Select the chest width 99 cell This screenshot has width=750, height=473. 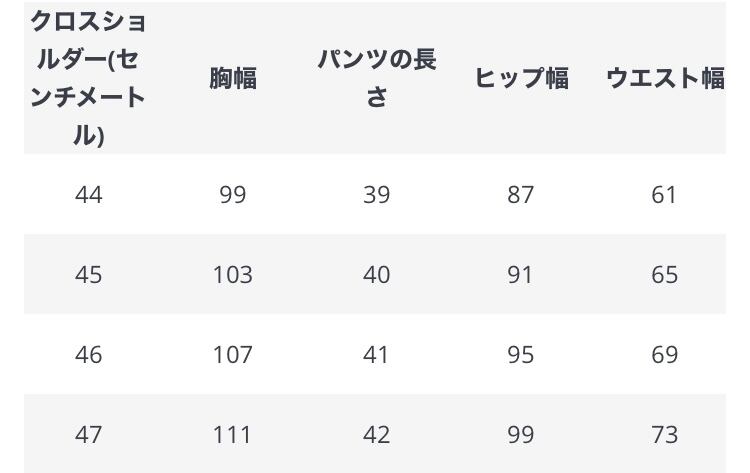(233, 194)
